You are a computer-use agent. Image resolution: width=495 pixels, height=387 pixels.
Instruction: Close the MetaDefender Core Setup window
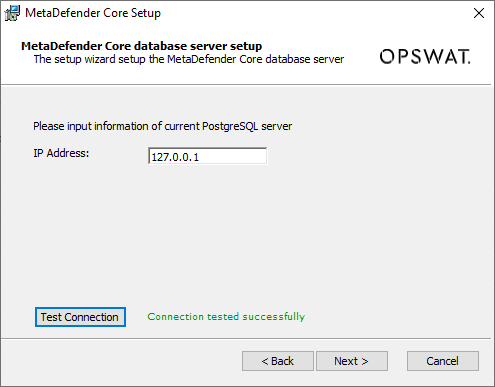pyautogui.click(x=479, y=13)
